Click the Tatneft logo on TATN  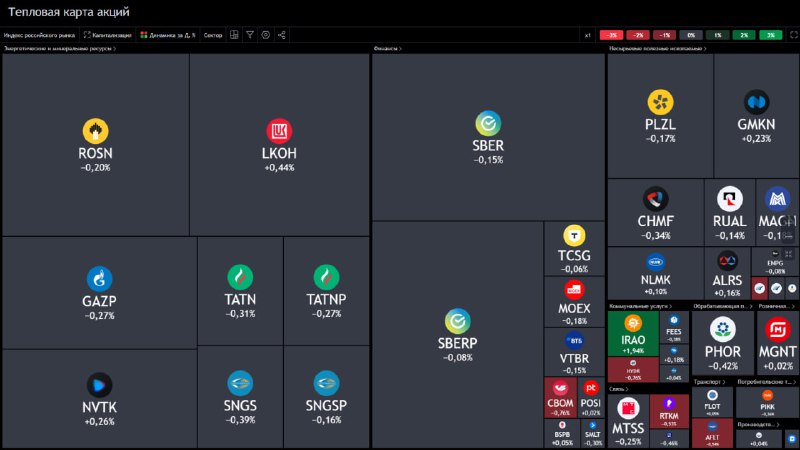tap(240, 278)
